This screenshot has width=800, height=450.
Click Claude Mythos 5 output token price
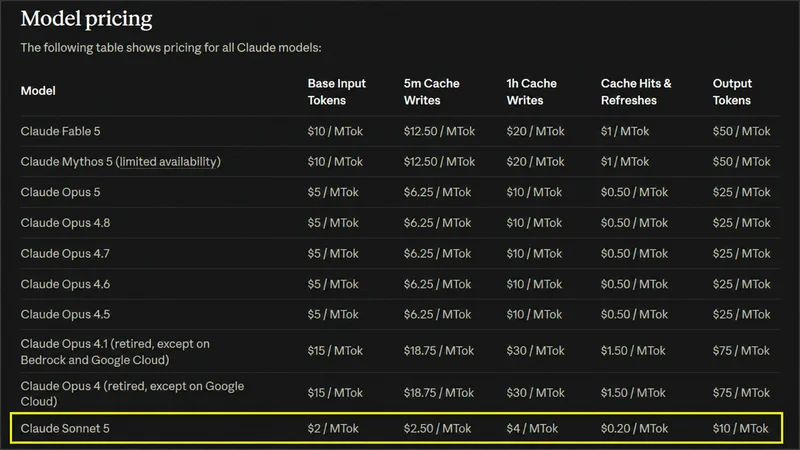pos(741,162)
